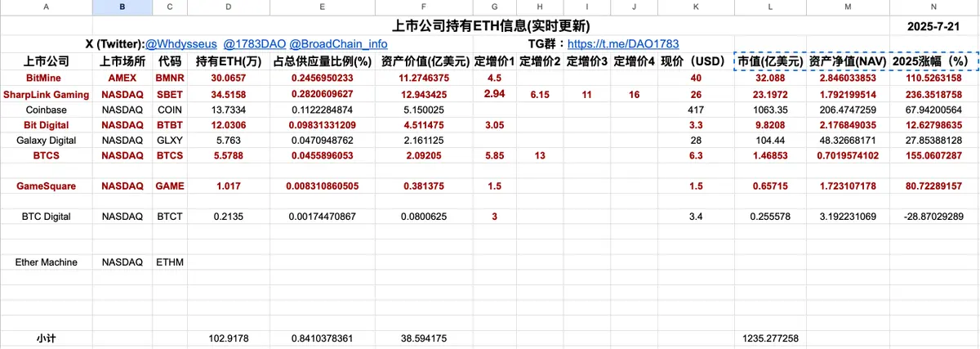
Task: Select BTCS placement price 5.85
Action: [494, 155]
